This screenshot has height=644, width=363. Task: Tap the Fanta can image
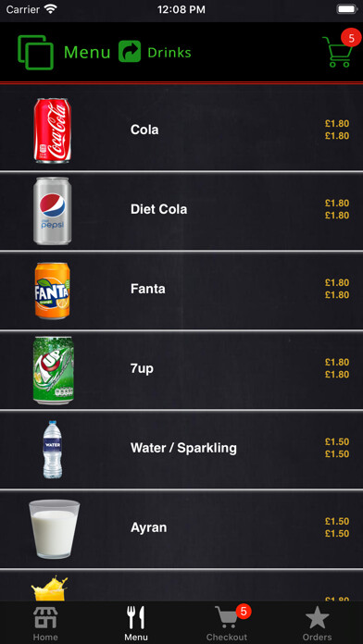[52, 291]
